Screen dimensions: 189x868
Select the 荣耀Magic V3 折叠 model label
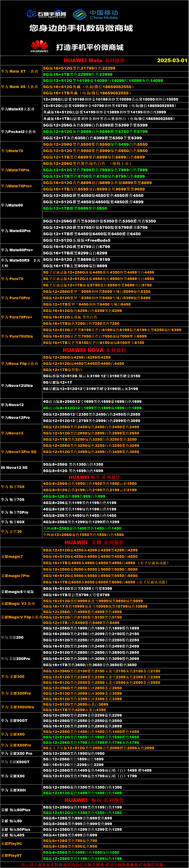[18, 604]
